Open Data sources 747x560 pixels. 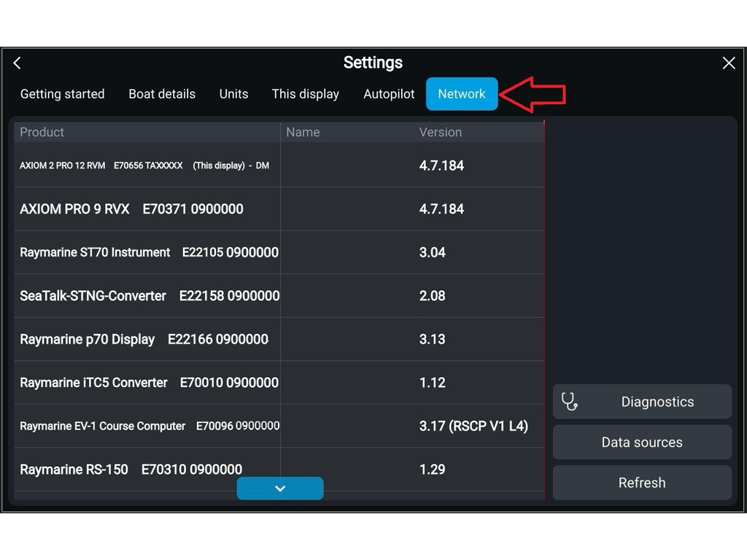[x=642, y=442]
